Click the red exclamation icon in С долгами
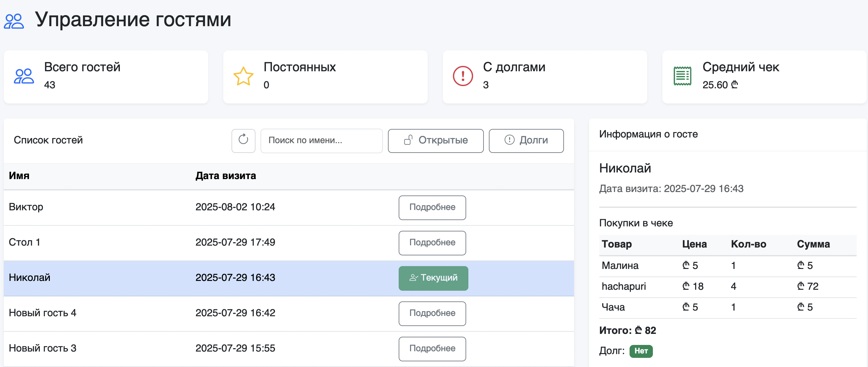The width and height of the screenshot is (868, 367). click(x=462, y=76)
